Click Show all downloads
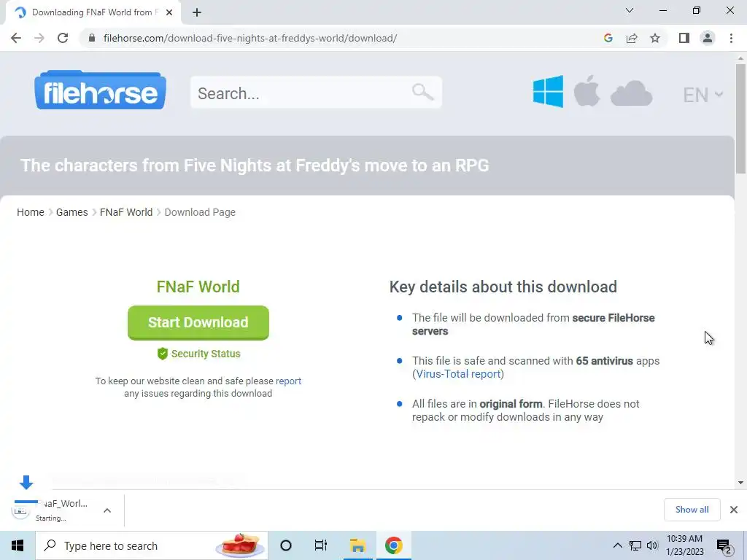The height and width of the screenshot is (560, 747). coord(692,510)
